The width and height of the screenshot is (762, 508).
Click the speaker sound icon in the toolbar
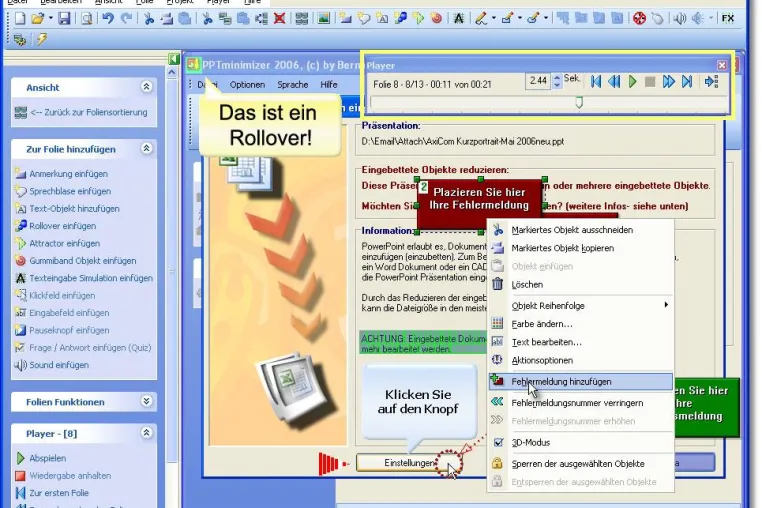point(679,18)
